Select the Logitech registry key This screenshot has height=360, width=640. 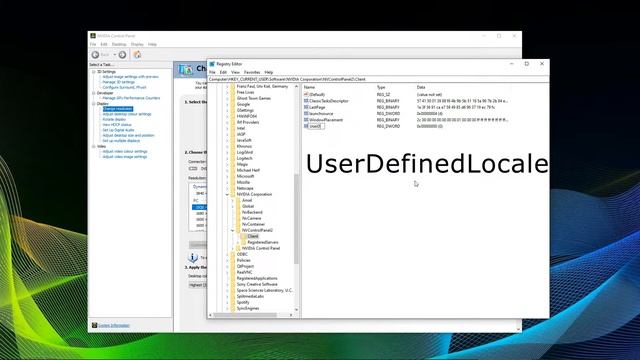tap(244, 158)
